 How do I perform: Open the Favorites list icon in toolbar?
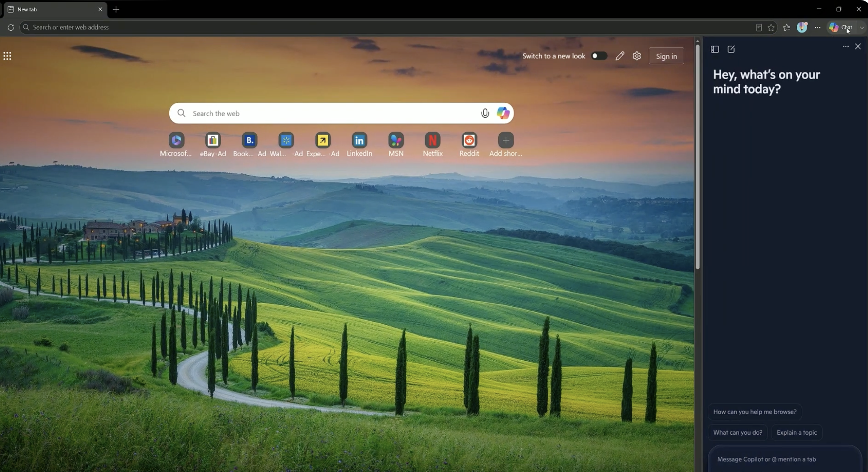click(787, 27)
